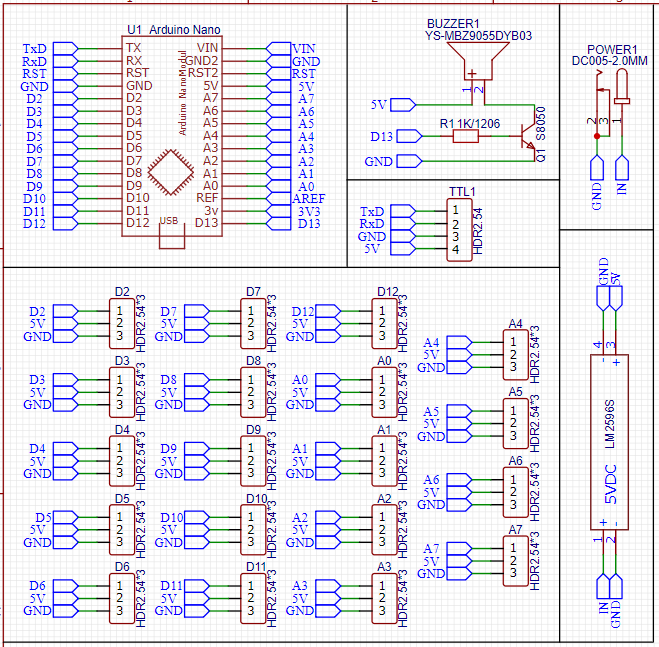This screenshot has width=659, height=647.
Task: Select the '3v' pin label inside U1
Action: coord(211,210)
